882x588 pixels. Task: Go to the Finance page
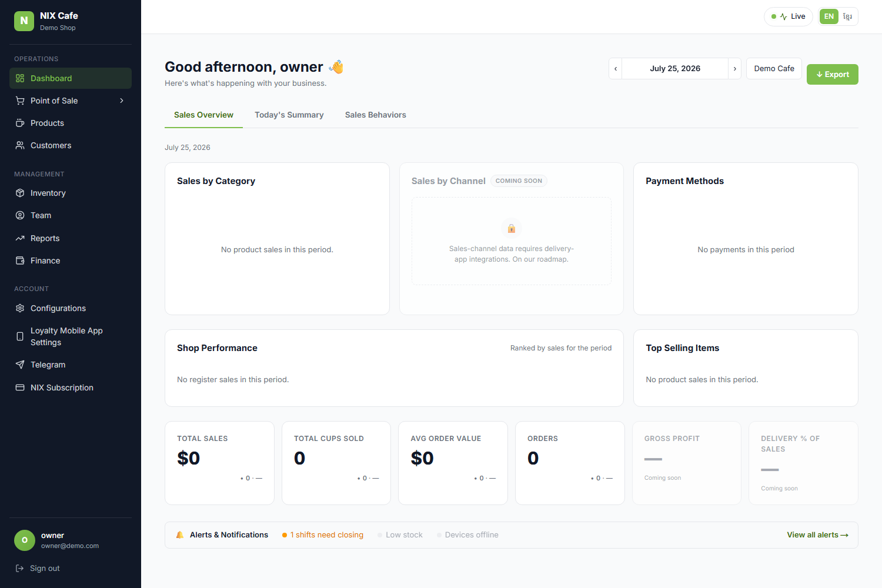click(x=71, y=260)
